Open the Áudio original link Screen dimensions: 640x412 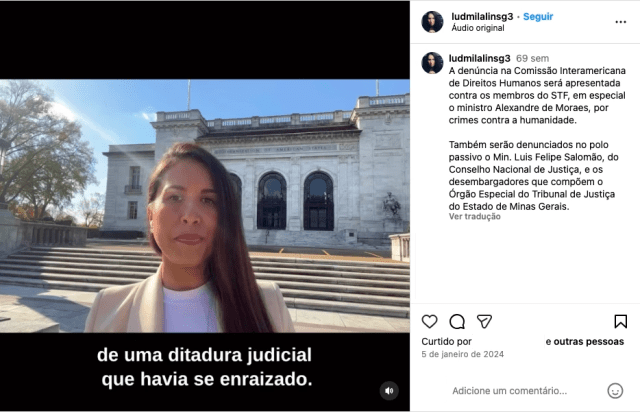[478, 28]
